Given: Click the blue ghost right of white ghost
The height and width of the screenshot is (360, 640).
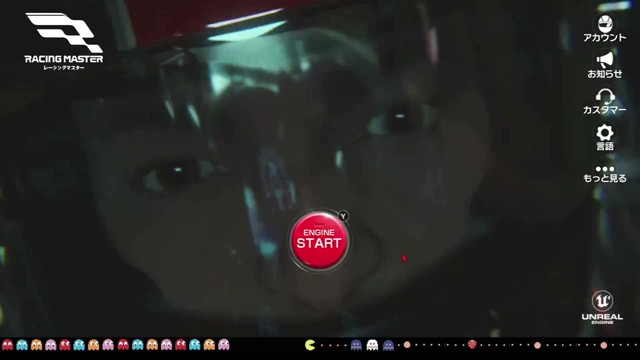Looking at the screenshot, I should tap(388, 345).
